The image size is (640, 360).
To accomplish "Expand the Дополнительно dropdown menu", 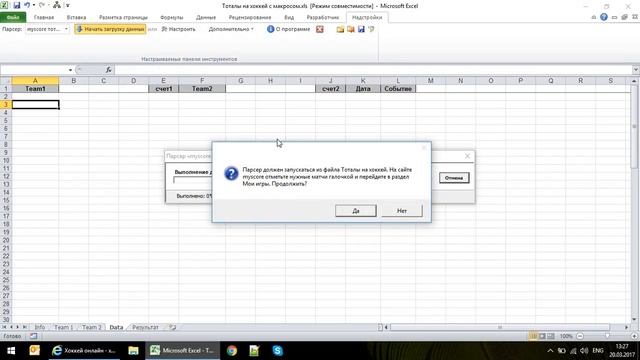I will tap(231, 29).
